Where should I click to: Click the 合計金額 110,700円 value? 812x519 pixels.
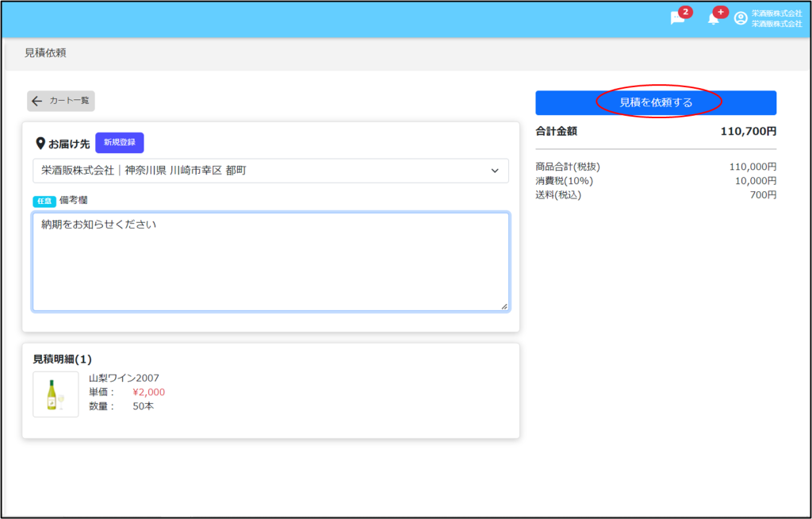coord(749,131)
